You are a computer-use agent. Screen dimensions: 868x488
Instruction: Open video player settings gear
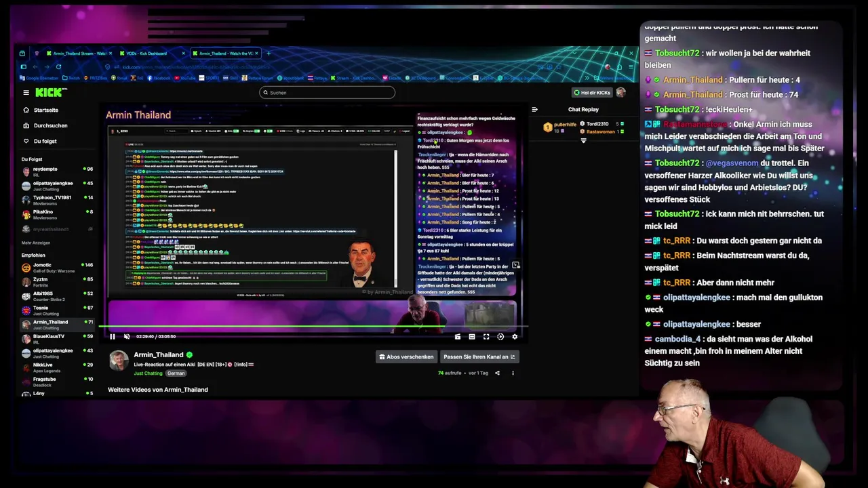[515, 336]
